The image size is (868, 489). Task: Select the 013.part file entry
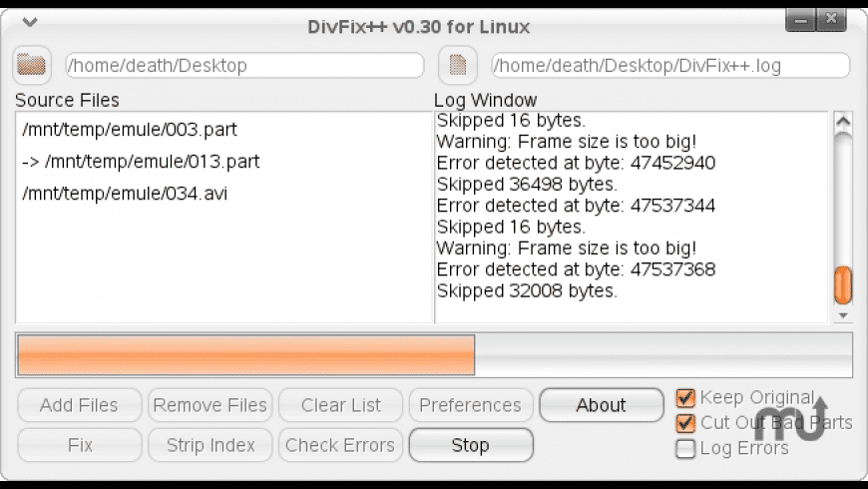[140, 162]
